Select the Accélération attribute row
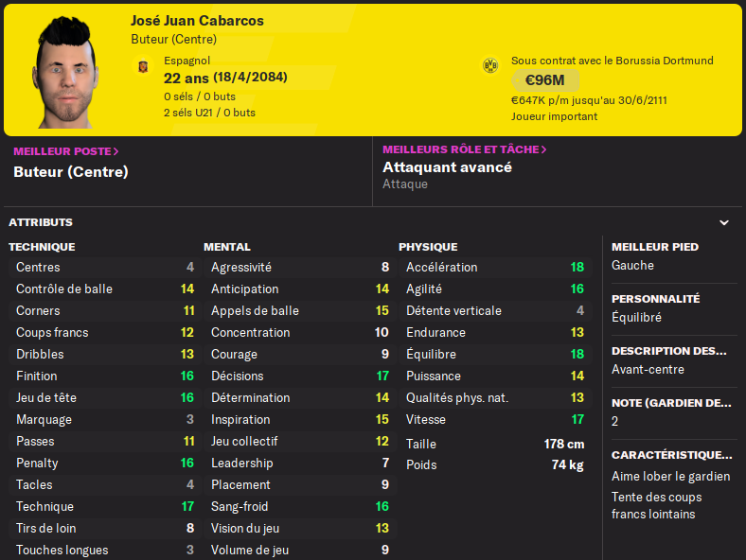 coord(494,267)
